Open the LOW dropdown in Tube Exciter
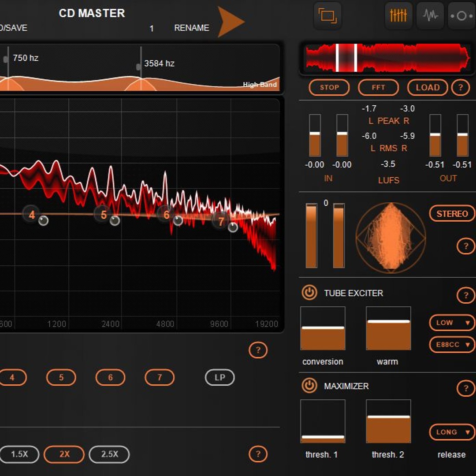The width and height of the screenshot is (476, 476). click(x=451, y=323)
